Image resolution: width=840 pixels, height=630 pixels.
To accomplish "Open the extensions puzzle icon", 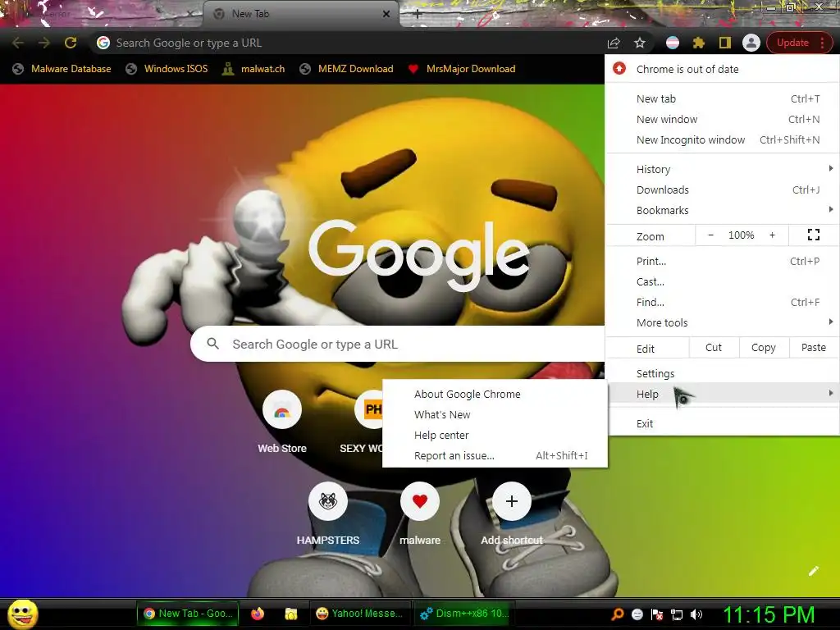I will coord(699,43).
